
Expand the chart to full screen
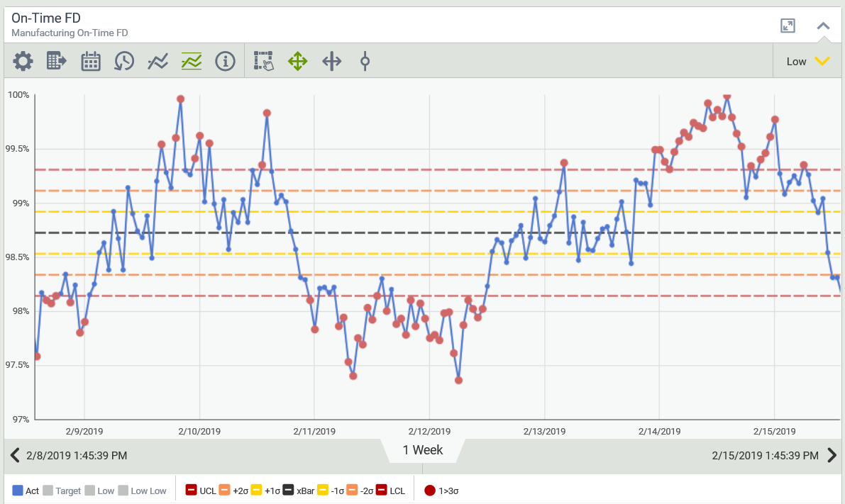788,26
